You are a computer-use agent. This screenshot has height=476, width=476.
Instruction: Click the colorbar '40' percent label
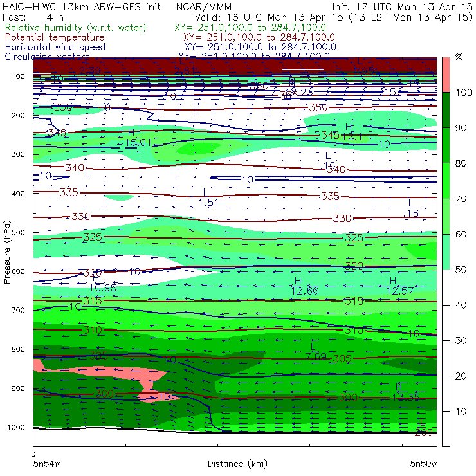coord(461,305)
